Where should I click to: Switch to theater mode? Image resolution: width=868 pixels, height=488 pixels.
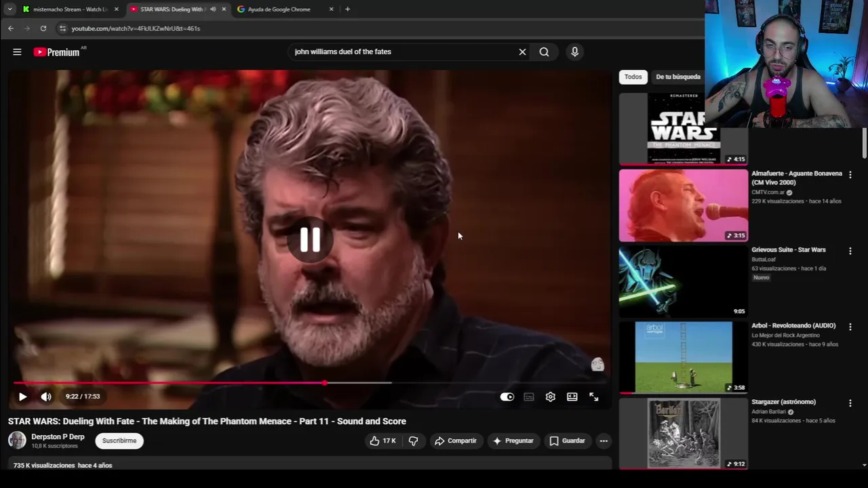click(x=572, y=396)
